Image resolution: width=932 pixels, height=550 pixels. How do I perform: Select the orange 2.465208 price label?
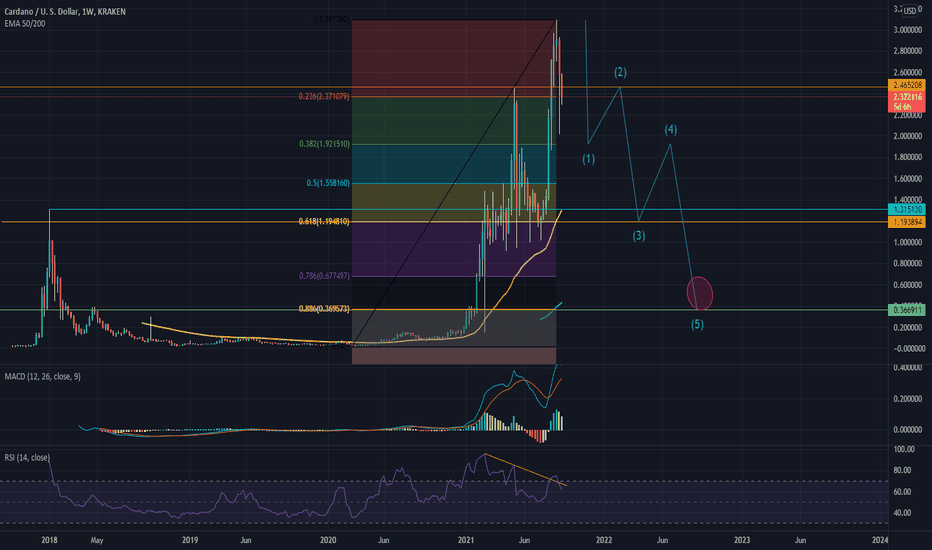(907, 85)
